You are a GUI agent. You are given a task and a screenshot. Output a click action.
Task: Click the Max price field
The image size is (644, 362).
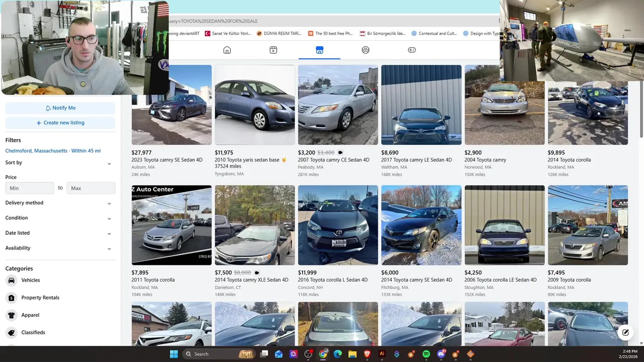tap(91, 188)
